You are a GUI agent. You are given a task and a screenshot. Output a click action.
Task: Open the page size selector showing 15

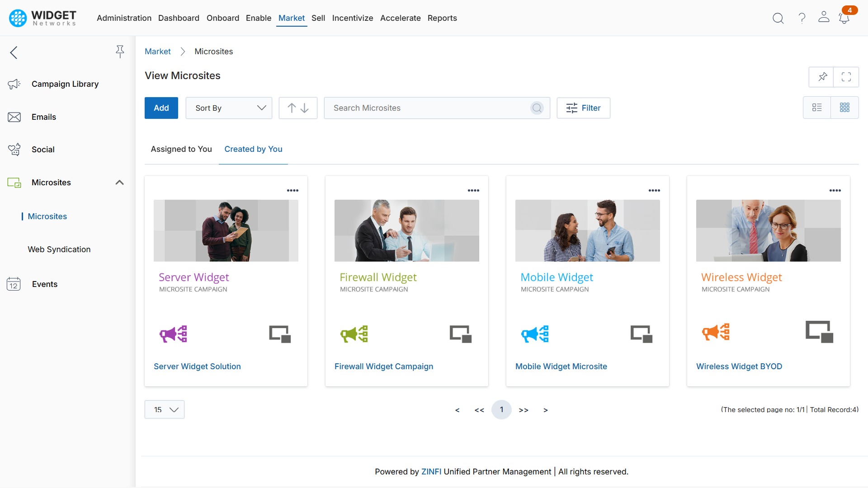click(x=164, y=409)
